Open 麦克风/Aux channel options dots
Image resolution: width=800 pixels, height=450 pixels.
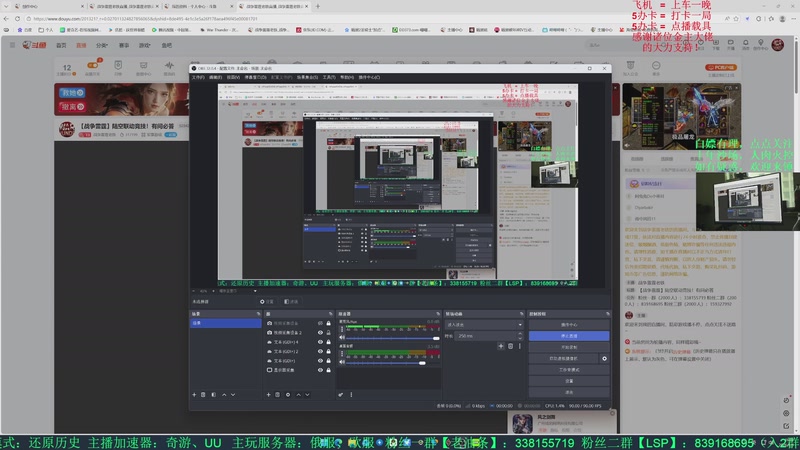[342, 330]
